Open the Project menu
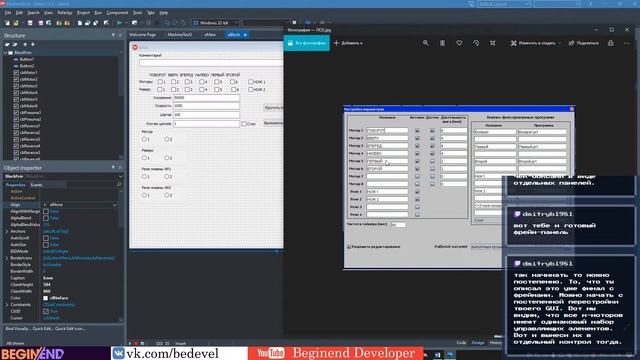This screenshot has height=360, width=640. click(x=83, y=13)
